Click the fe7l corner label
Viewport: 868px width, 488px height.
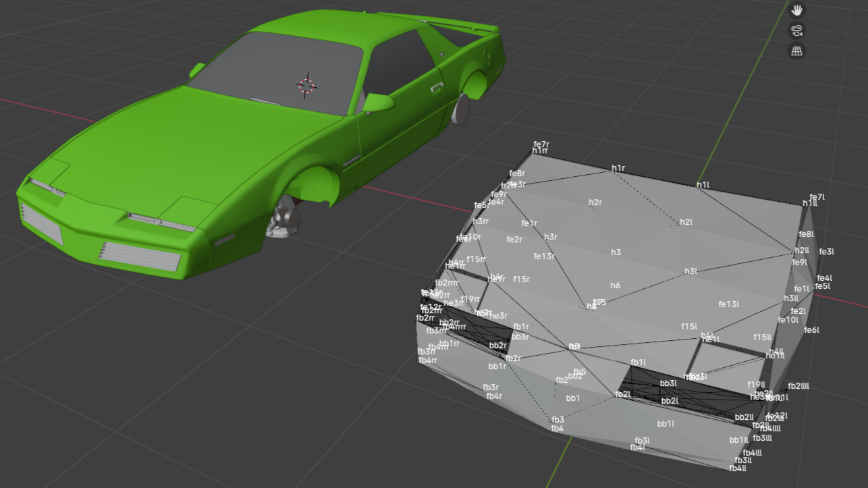[817, 197]
